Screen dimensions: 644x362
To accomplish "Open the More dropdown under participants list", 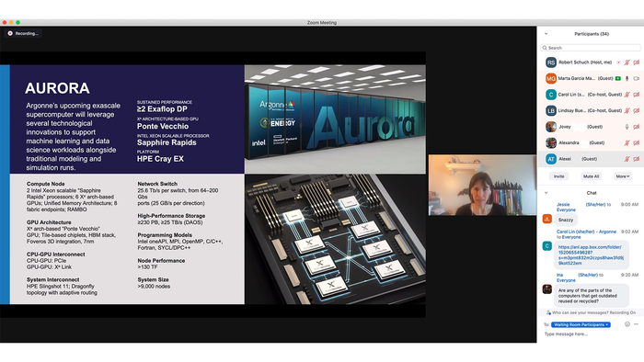I will point(623,176).
